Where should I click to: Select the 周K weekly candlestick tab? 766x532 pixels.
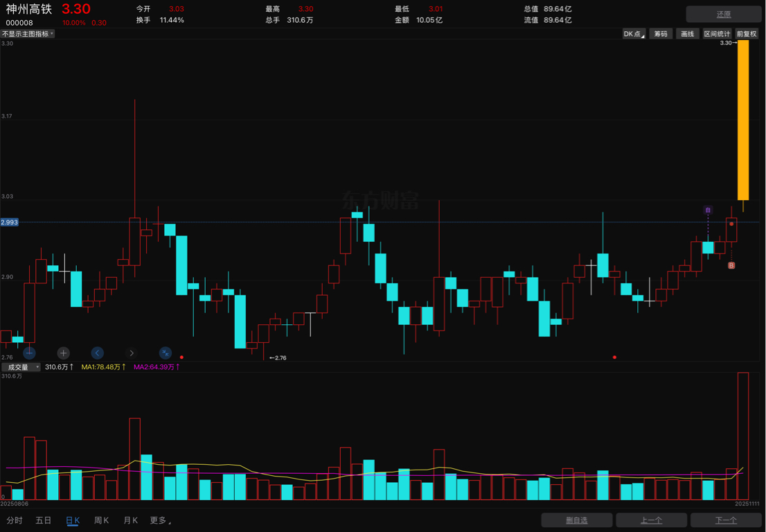pyautogui.click(x=102, y=520)
